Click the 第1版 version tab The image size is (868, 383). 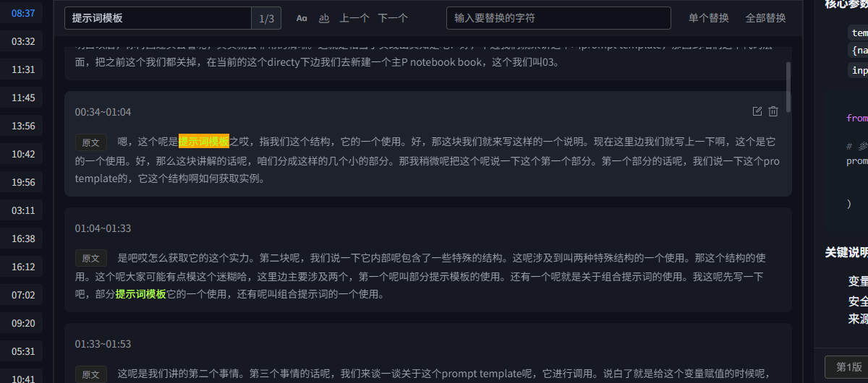[847, 367]
